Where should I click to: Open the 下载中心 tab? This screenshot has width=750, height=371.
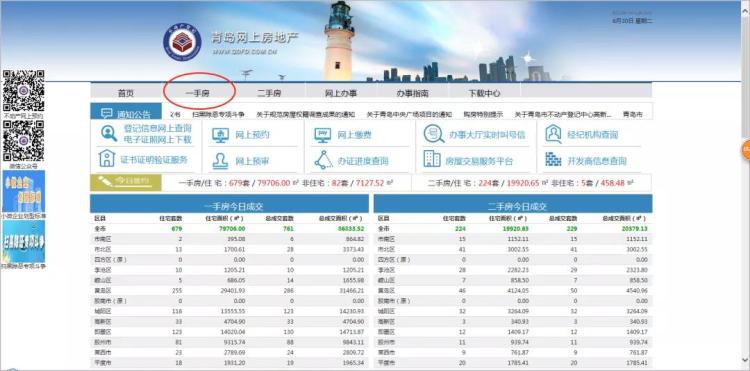(x=485, y=93)
